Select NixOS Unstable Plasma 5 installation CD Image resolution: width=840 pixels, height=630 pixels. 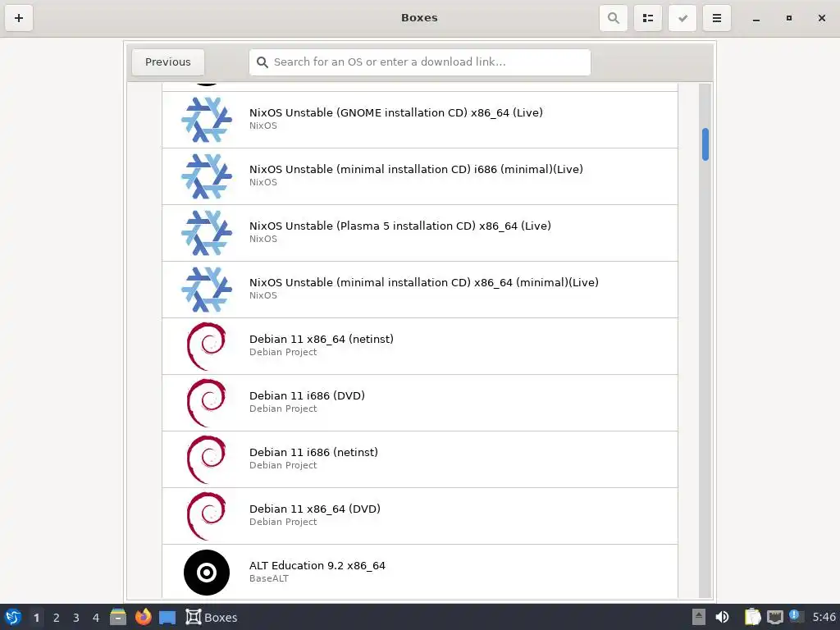pyautogui.click(x=420, y=233)
